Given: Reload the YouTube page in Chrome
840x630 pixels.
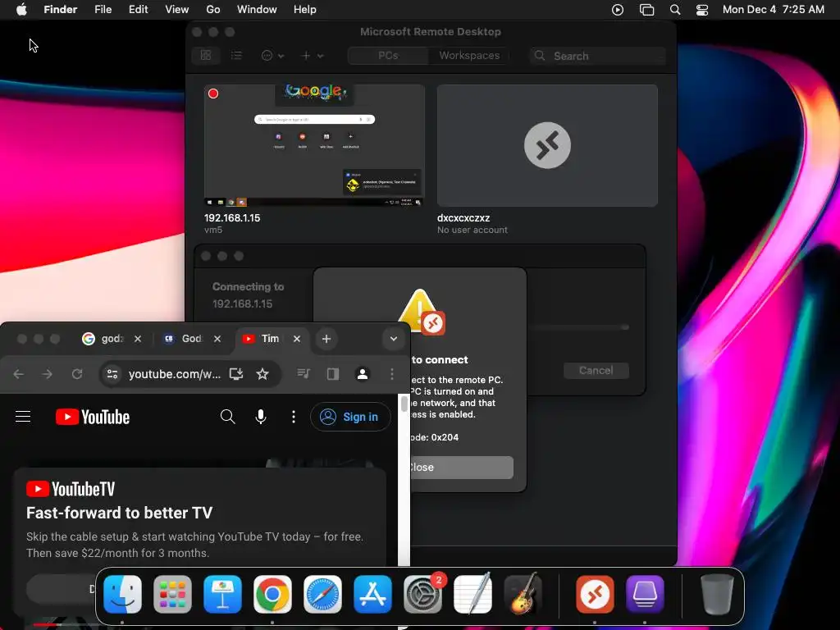Looking at the screenshot, I should tap(77, 374).
